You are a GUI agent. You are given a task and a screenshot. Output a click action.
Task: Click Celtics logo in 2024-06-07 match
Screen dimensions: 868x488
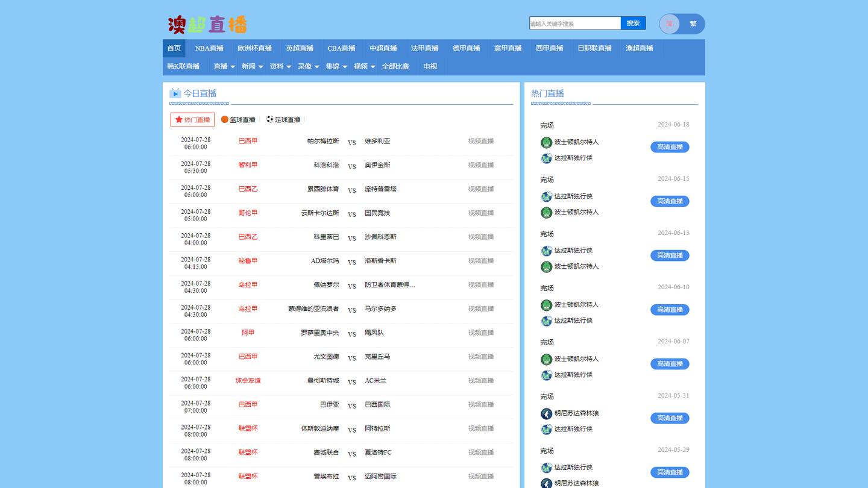pos(546,360)
